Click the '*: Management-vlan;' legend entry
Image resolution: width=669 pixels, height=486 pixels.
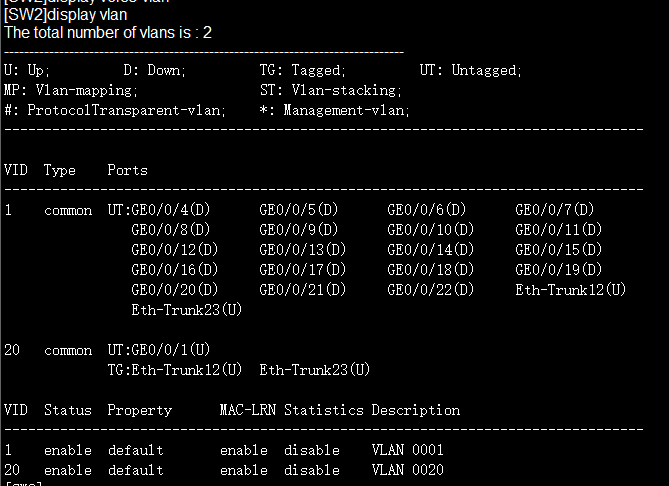point(334,110)
